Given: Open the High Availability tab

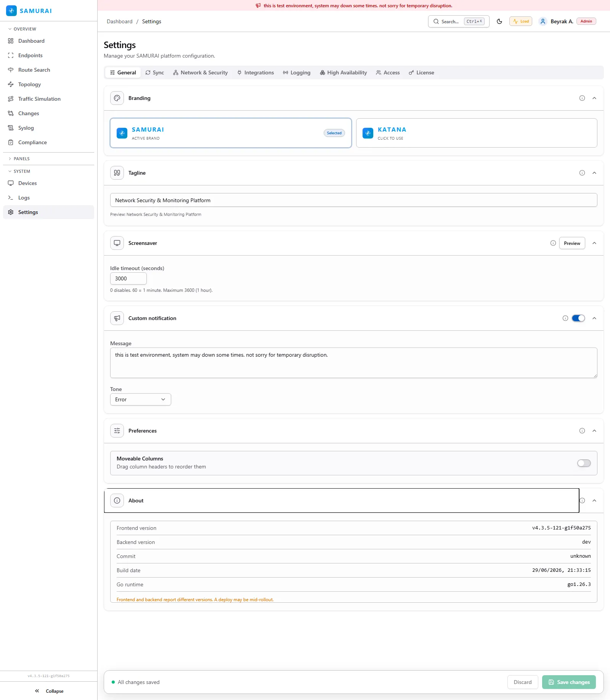Looking at the screenshot, I should [x=344, y=72].
